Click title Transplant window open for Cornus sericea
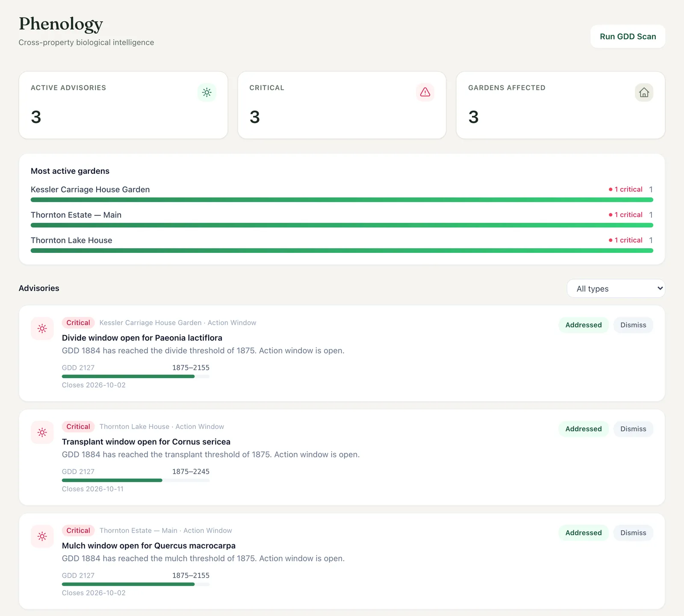 coord(146,442)
